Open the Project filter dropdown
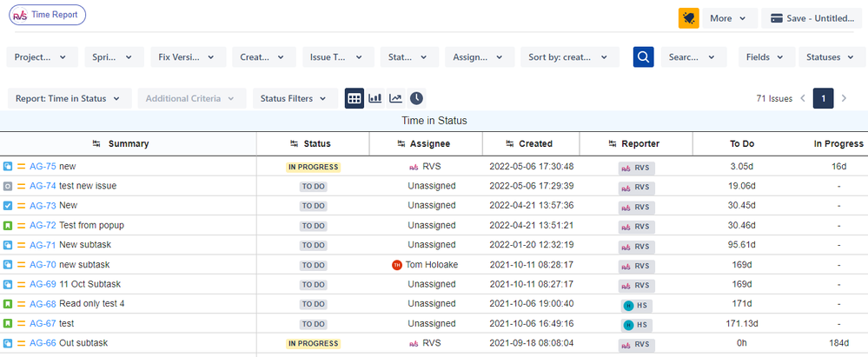The height and width of the screenshot is (357, 868). (42, 57)
